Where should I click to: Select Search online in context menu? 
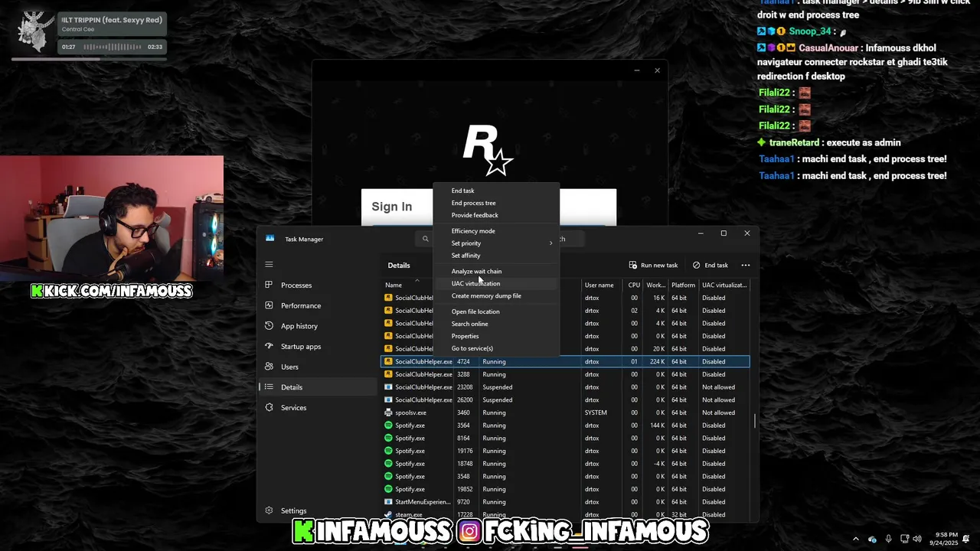469,324
